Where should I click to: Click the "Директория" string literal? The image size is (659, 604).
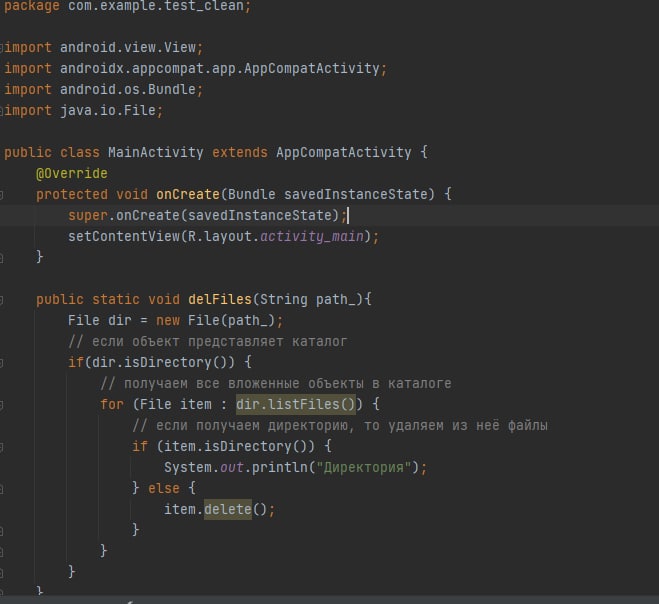tap(364, 467)
